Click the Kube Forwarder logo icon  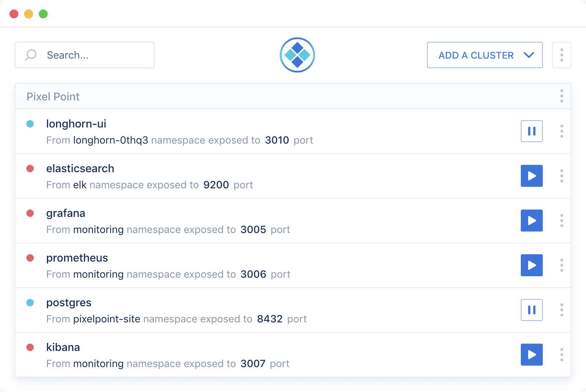[x=297, y=55]
